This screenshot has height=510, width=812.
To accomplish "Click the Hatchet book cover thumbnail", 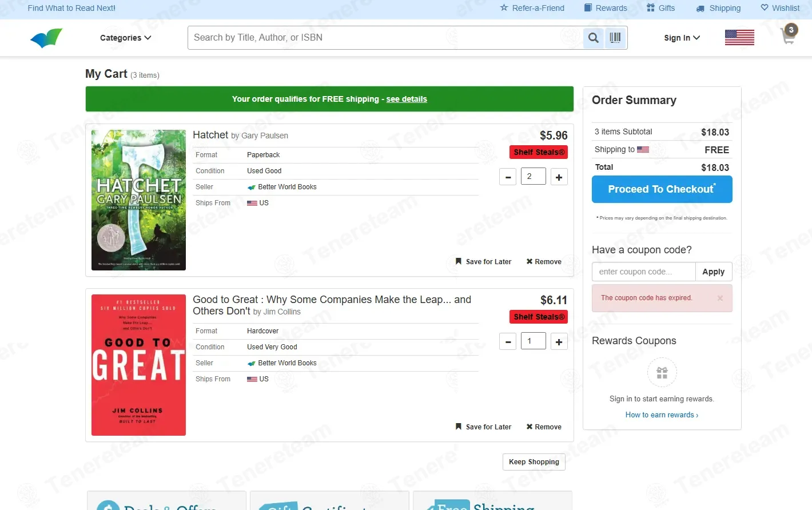I will click(138, 200).
